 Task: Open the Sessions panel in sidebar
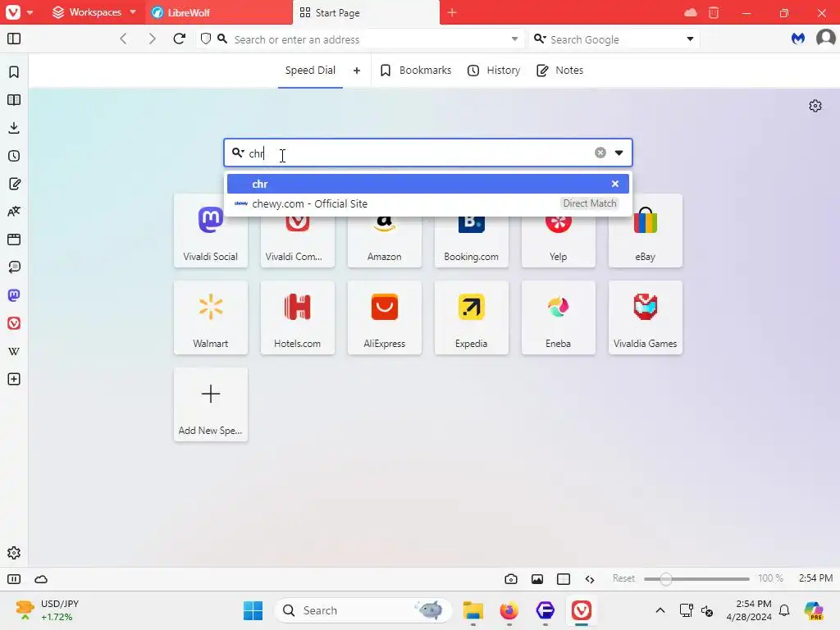coord(14,267)
